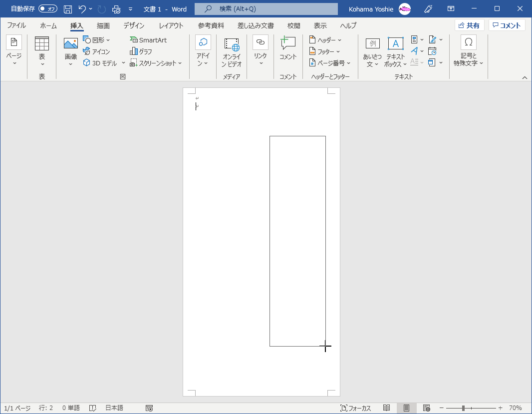
Task: Click the オンライン ビデオ icon
Action: click(x=232, y=52)
